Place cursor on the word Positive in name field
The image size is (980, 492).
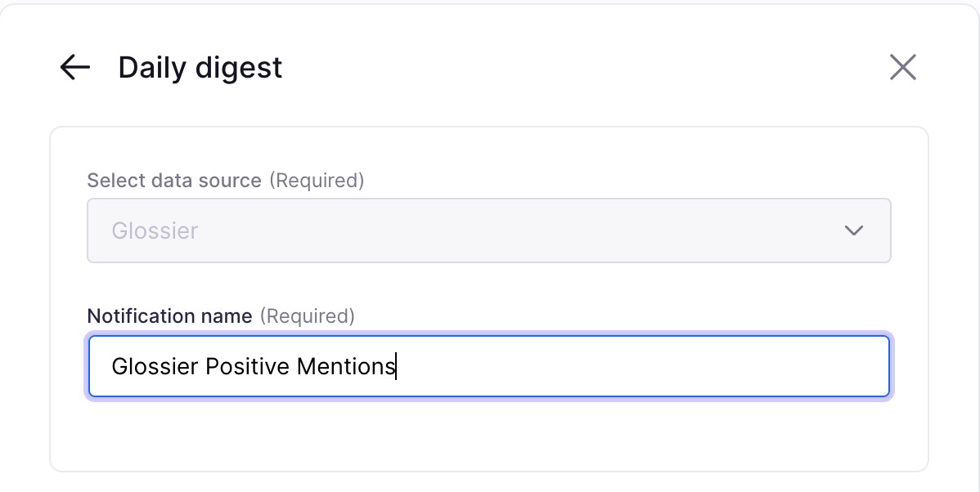[x=247, y=366]
